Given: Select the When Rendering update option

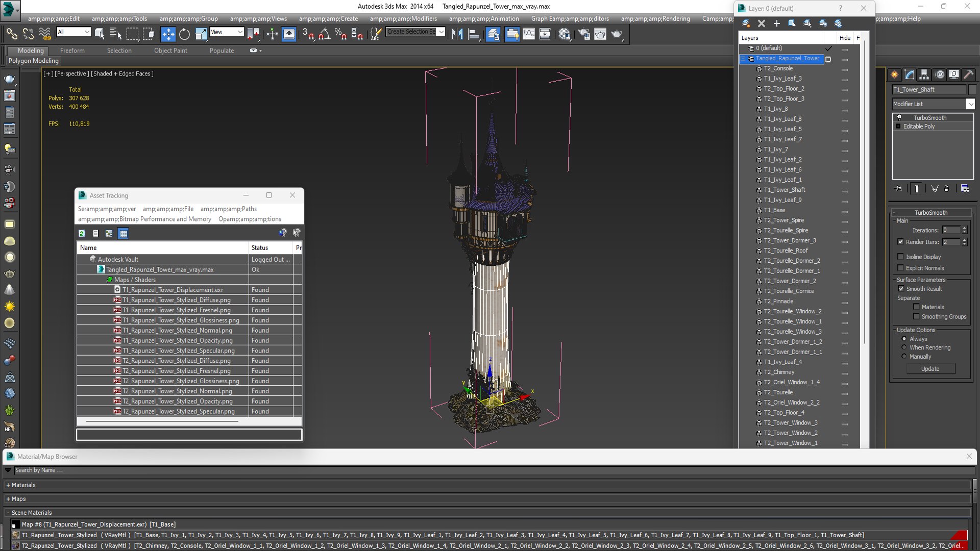Looking at the screenshot, I should 904,347.
